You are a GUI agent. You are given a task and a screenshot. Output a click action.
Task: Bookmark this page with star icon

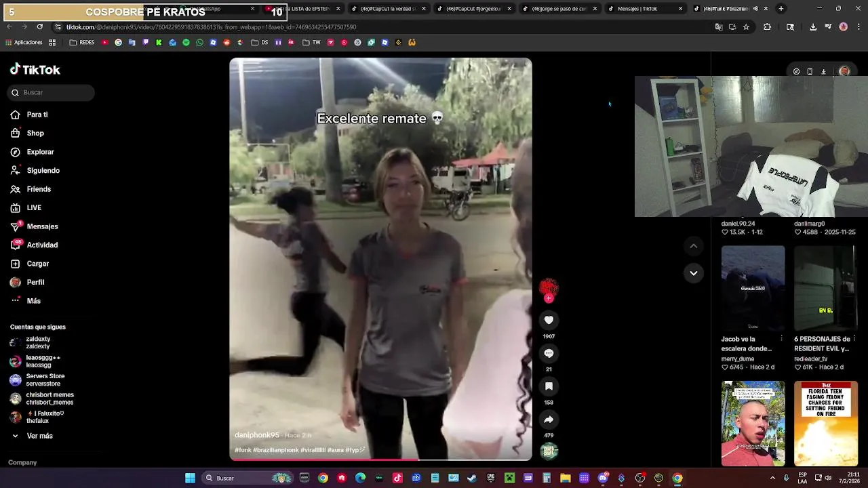pyautogui.click(x=746, y=27)
